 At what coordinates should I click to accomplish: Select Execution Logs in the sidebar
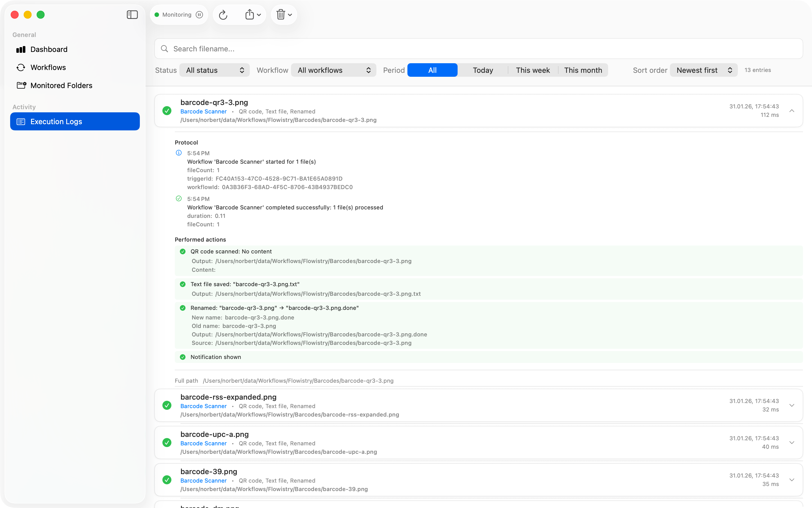click(75, 122)
